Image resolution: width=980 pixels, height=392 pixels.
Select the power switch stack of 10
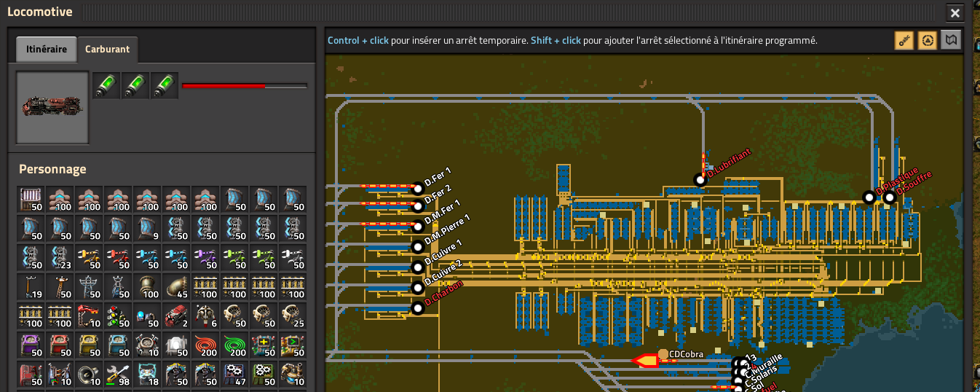60,375
